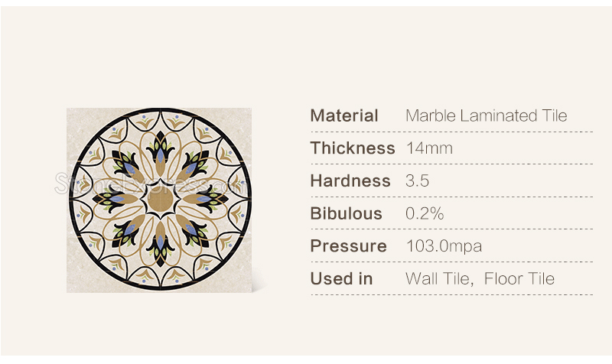
Task: Select the 14mm thickness value
Action: coord(429,148)
